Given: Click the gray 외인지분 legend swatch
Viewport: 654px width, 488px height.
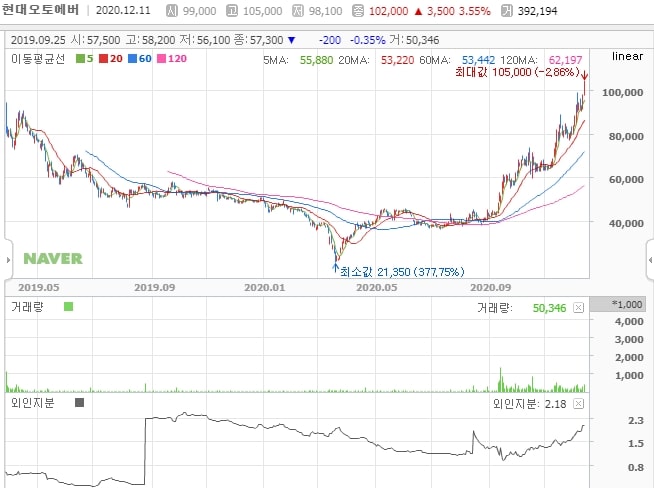Looking at the screenshot, I should coord(79,402).
